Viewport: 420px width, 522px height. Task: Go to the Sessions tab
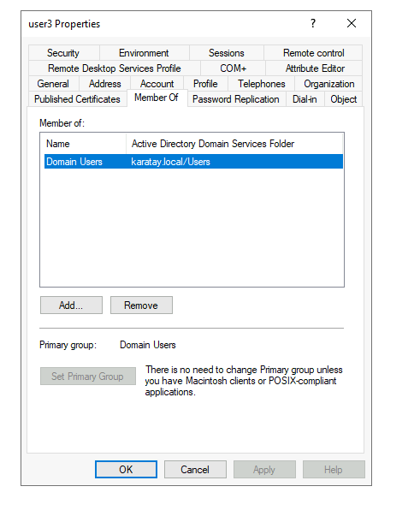(x=227, y=53)
